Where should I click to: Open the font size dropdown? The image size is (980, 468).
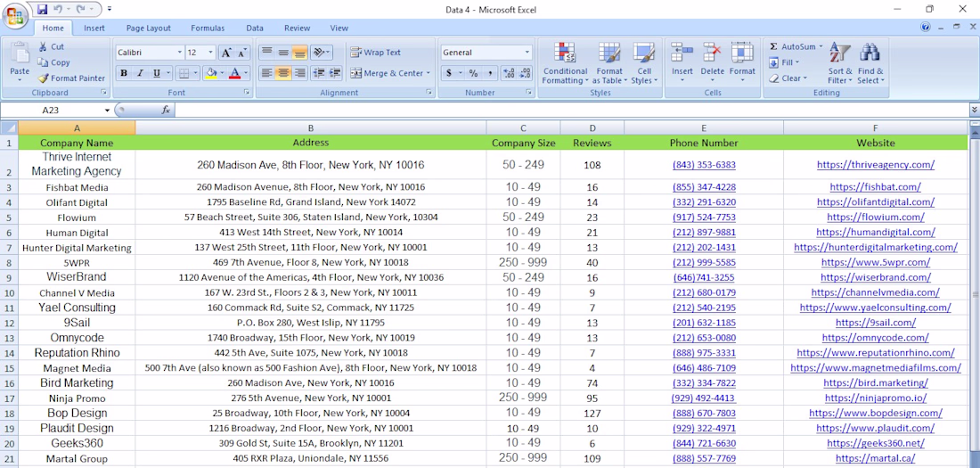[210, 53]
